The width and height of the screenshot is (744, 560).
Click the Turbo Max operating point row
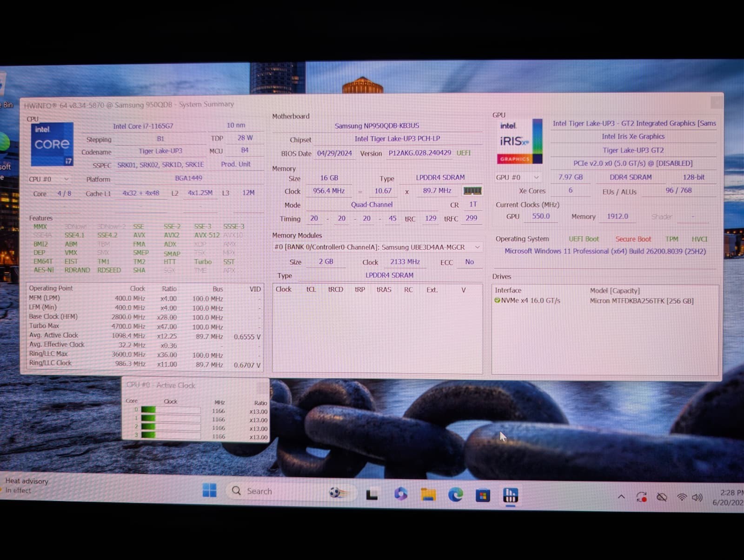tap(145, 326)
